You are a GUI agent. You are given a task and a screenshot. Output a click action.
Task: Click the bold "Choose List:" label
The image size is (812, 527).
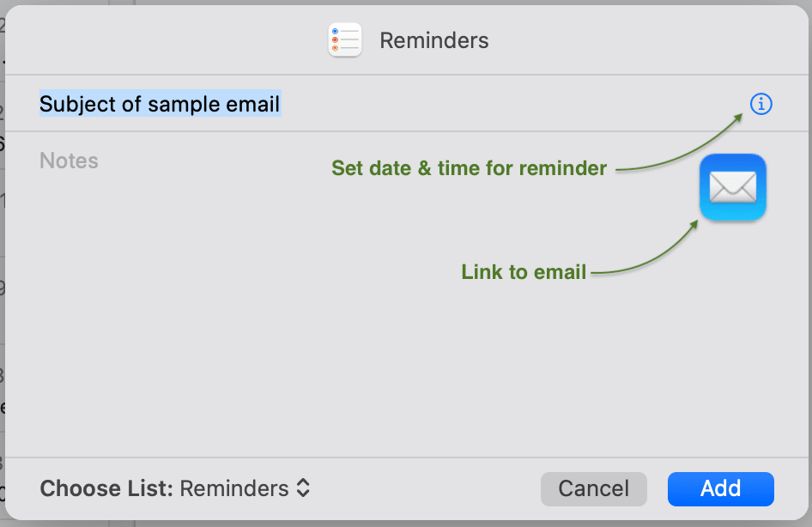click(107, 489)
